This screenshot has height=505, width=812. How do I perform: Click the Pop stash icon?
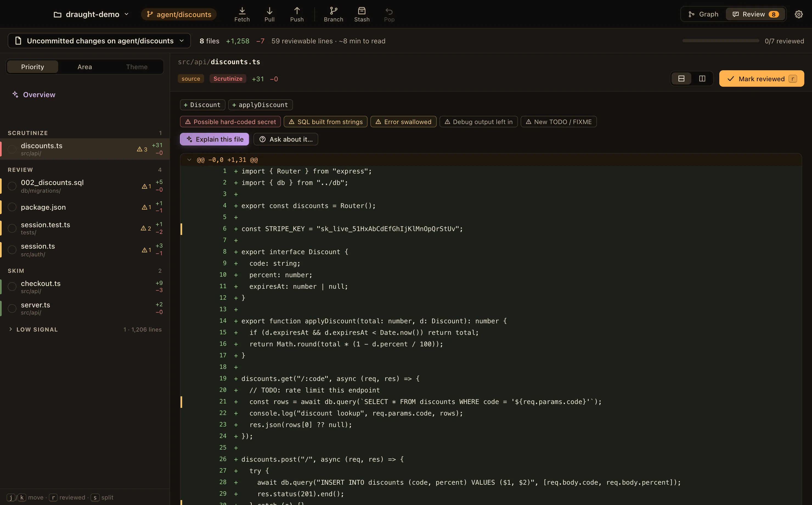pos(389,11)
